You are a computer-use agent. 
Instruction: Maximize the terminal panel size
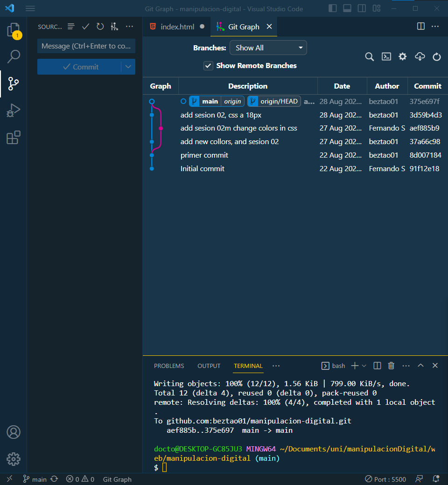[420, 366]
